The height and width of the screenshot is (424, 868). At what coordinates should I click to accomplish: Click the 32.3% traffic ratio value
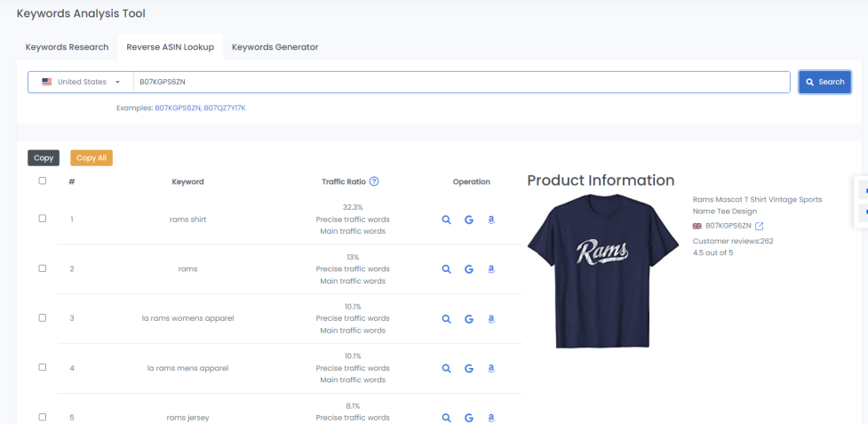tap(353, 207)
